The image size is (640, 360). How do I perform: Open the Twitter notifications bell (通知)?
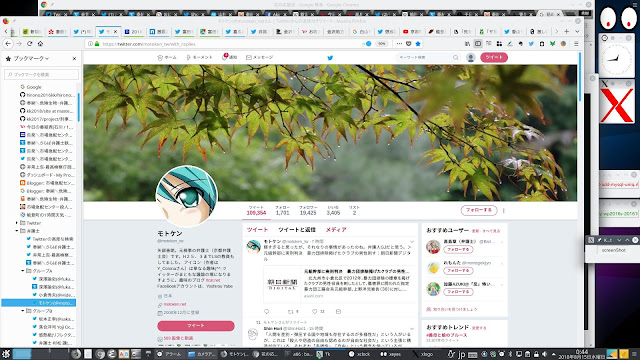[229, 57]
